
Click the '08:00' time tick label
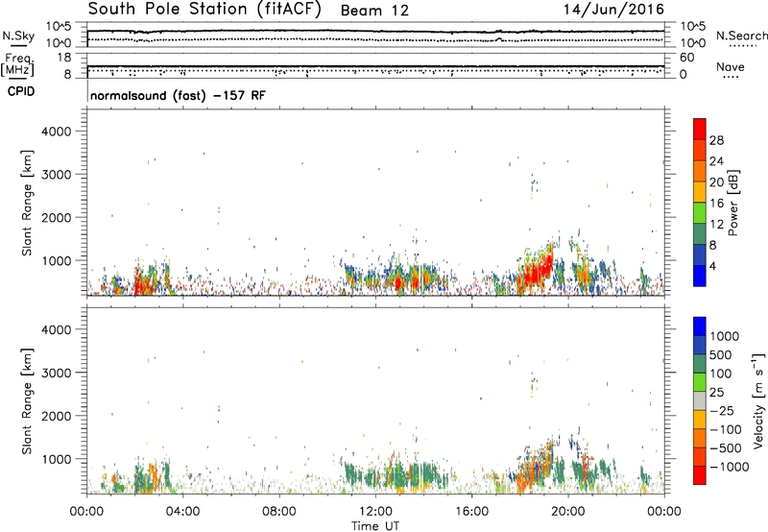click(x=279, y=512)
